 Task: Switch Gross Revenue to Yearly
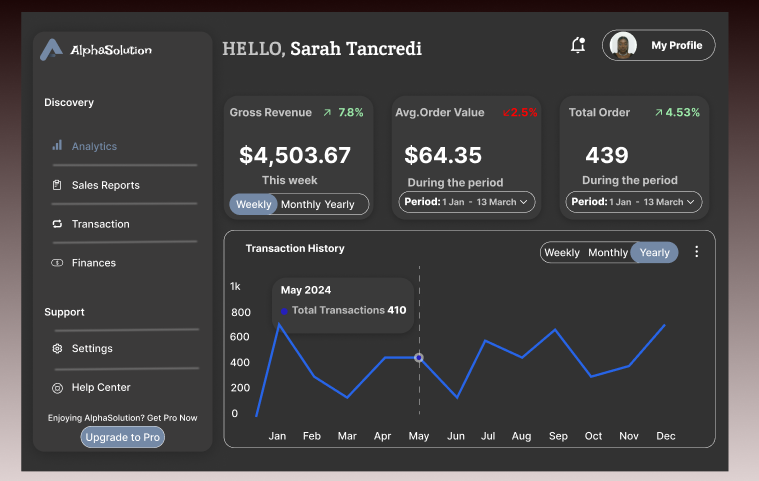[340, 205]
